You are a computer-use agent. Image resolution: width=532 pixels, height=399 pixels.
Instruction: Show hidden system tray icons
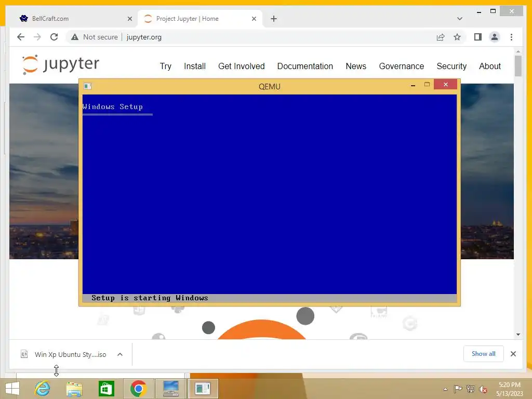point(445,389)
